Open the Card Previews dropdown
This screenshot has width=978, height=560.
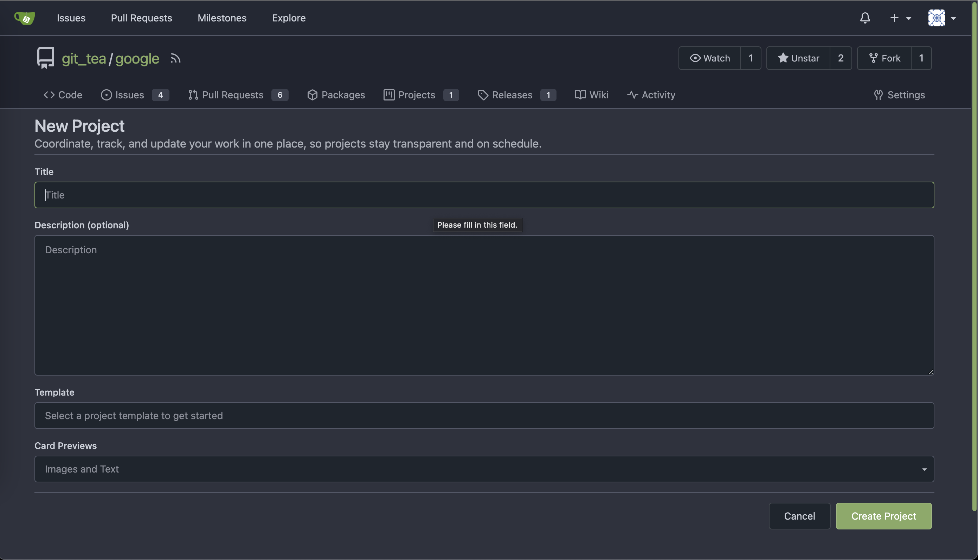[x=484, y=469]
